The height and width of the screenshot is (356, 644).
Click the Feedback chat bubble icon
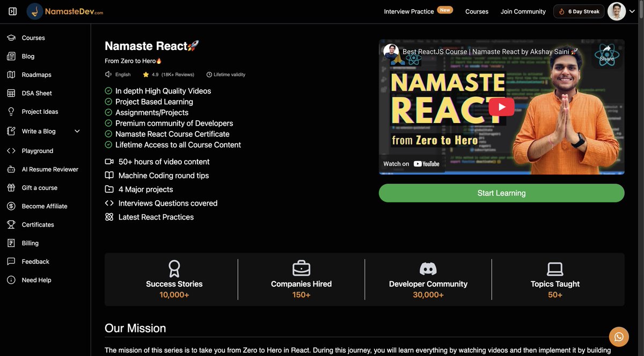point(11,261)
